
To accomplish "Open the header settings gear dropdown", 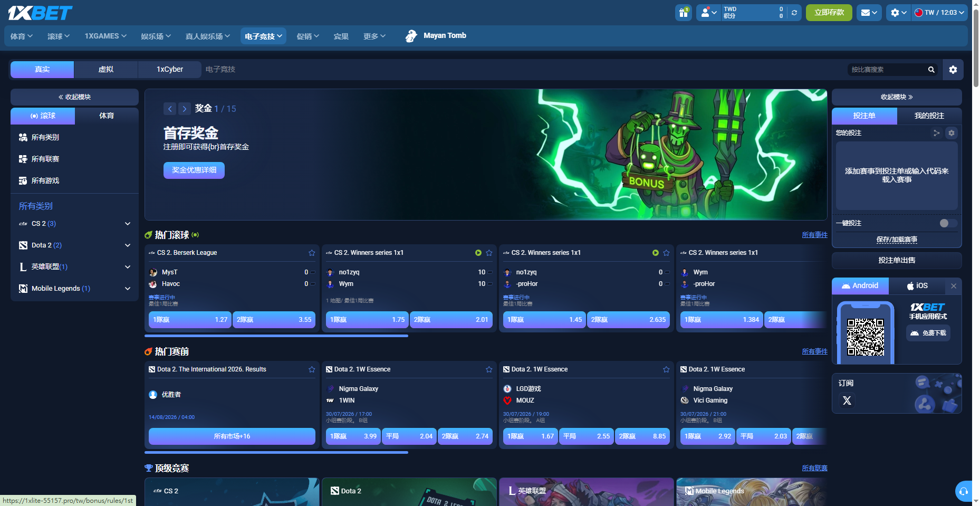I will point(898,13).
